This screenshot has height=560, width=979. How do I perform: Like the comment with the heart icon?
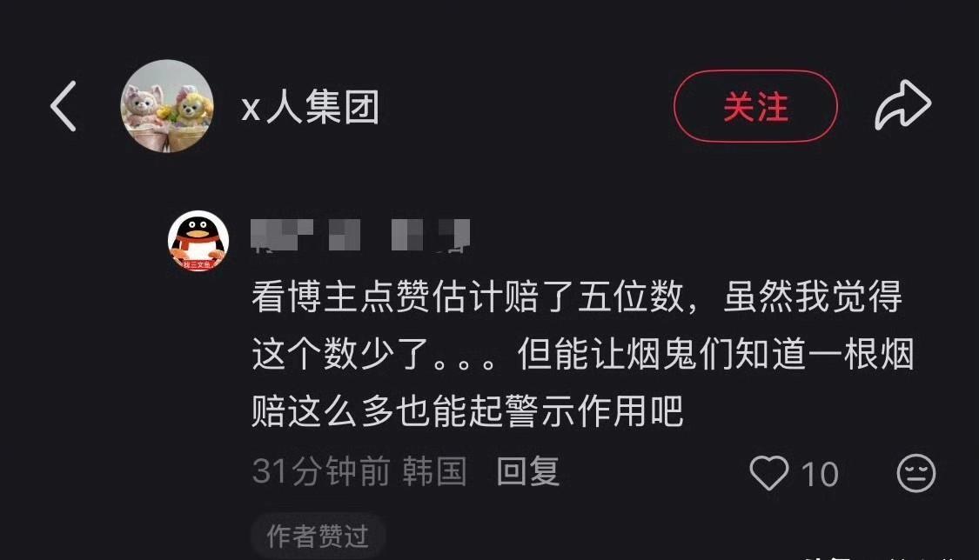768,473
